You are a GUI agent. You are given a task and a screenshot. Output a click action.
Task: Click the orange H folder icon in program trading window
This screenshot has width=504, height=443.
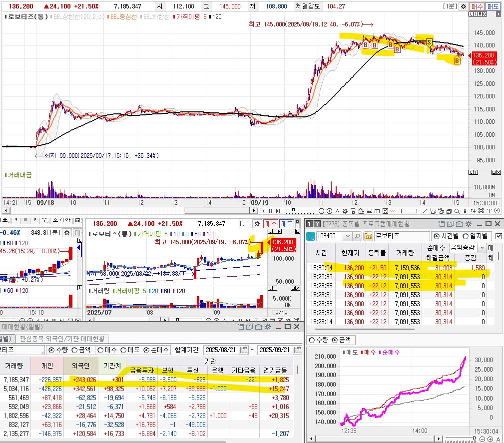(x=368, y=236)
